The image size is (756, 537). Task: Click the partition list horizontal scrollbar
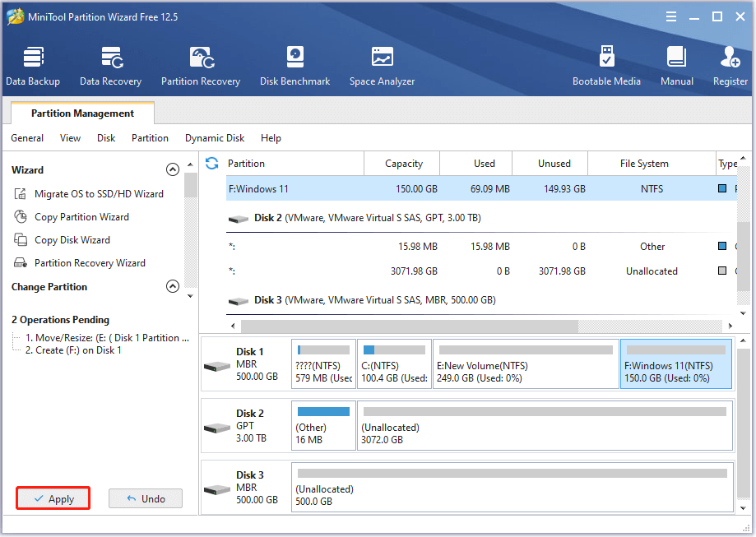410,326
